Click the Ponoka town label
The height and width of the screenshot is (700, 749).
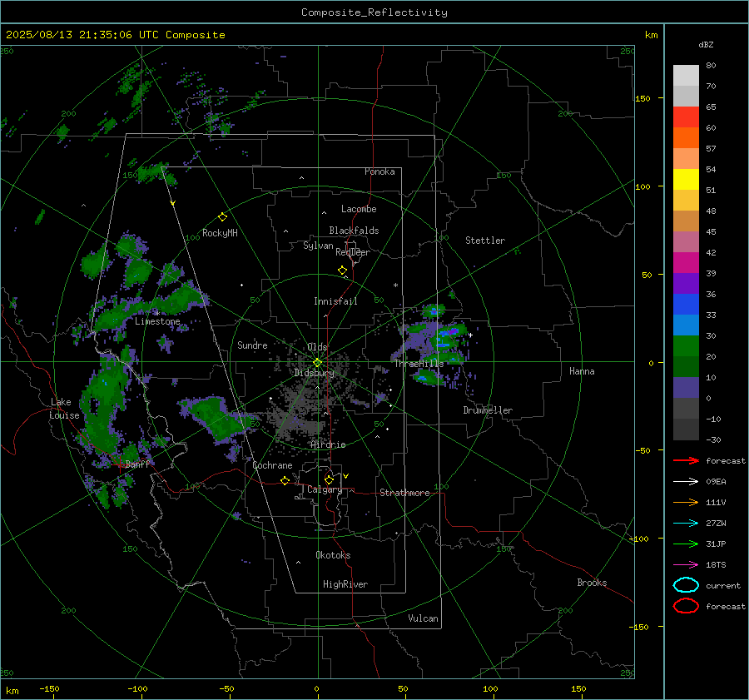379,171
